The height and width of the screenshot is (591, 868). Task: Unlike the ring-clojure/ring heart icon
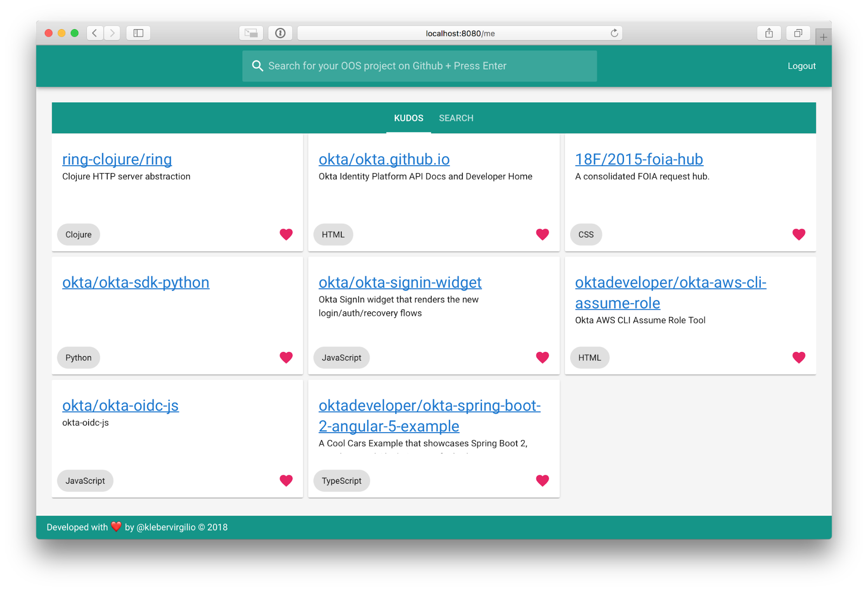click(x=286, y=234)
